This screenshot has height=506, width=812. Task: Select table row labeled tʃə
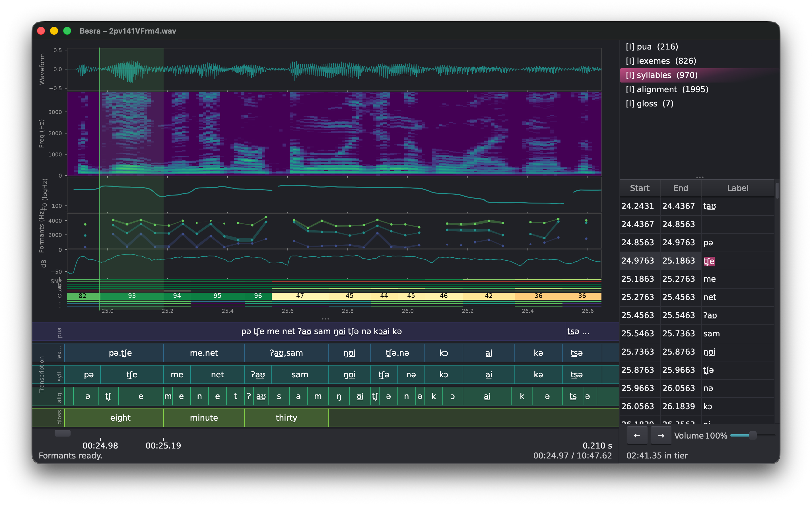click(x=696, y=370)
